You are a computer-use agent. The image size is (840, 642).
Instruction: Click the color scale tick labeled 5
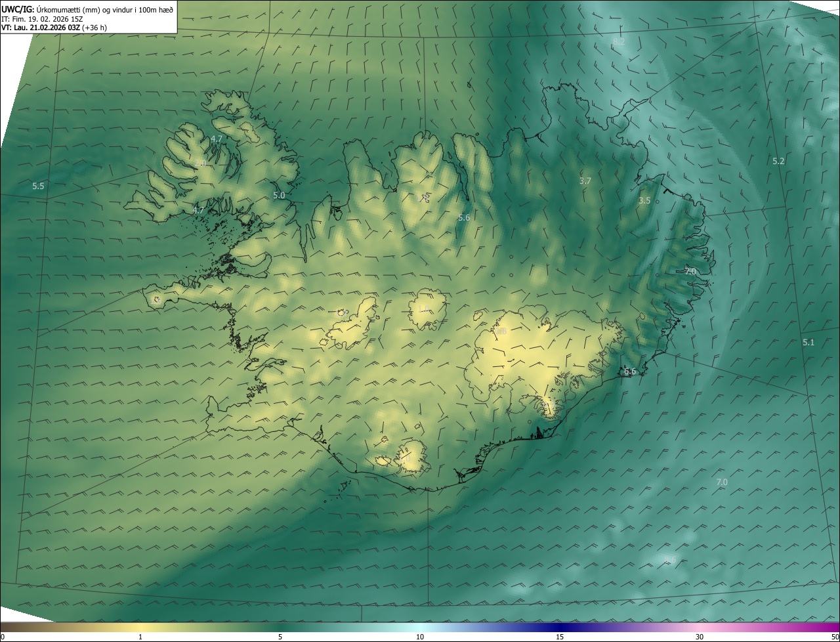pyautogui.click(x=280, y=637)
